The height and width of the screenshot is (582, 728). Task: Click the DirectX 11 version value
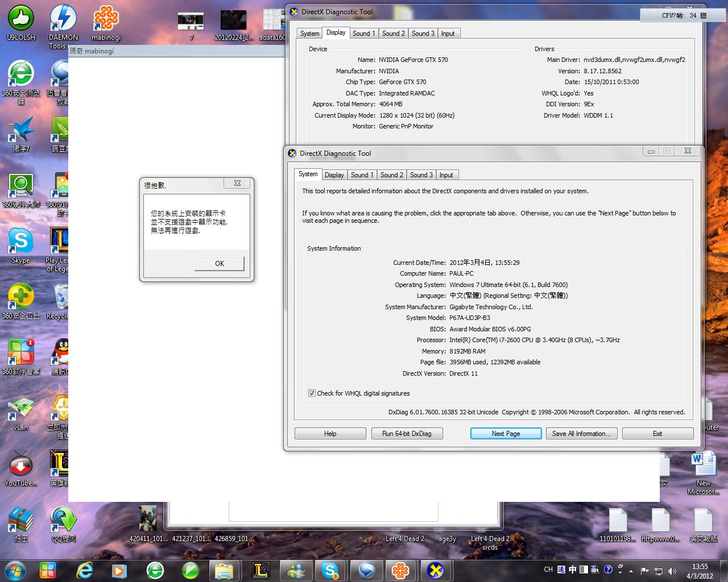tap(464, 373)
